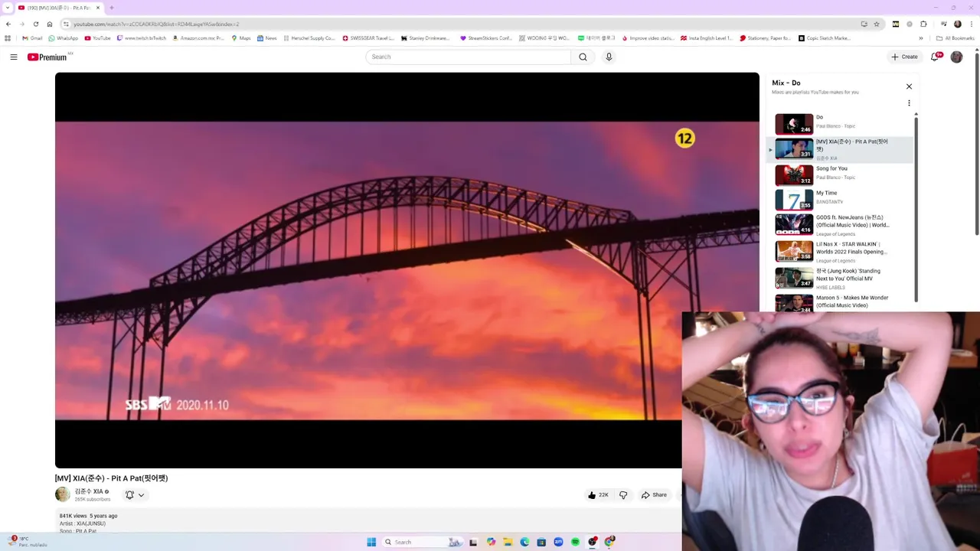Open the News bookmark

click(266, 37)
